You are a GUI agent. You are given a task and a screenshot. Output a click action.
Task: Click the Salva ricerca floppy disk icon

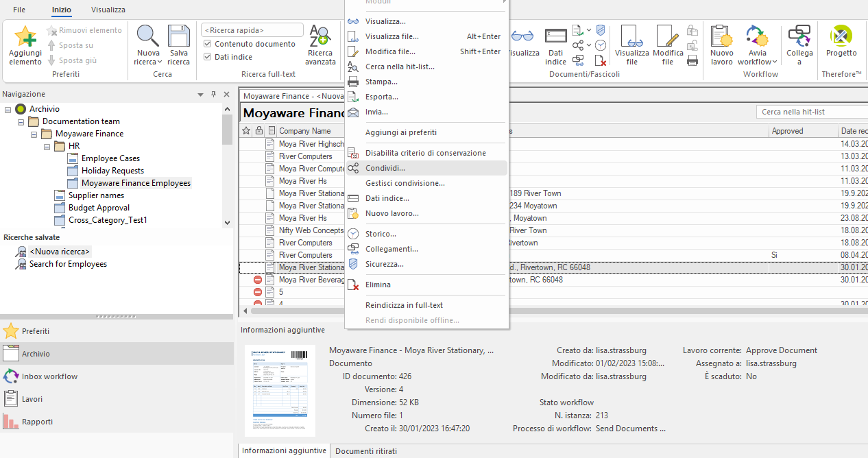click(x=179, y=36)
